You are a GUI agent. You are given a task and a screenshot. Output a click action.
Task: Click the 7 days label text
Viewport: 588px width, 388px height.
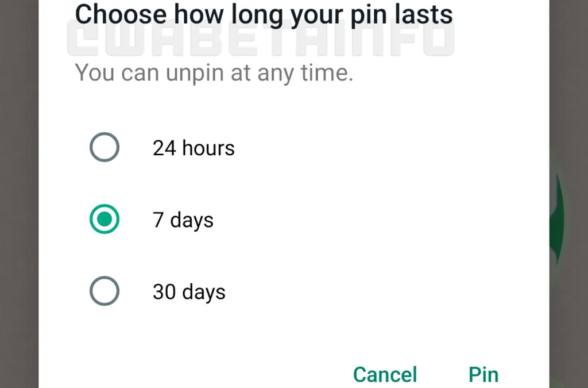click(x=183, y=220)
